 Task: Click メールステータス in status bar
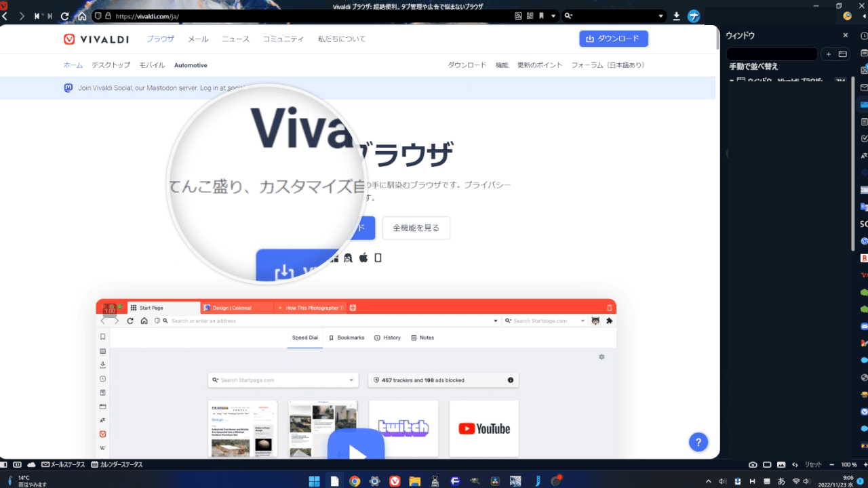64,465
